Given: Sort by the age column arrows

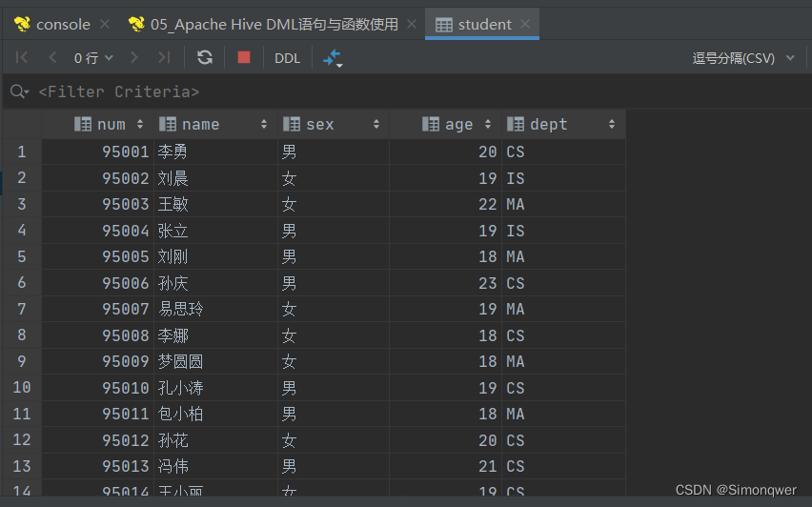Looking at the screenshot, I should click(488, 124).
